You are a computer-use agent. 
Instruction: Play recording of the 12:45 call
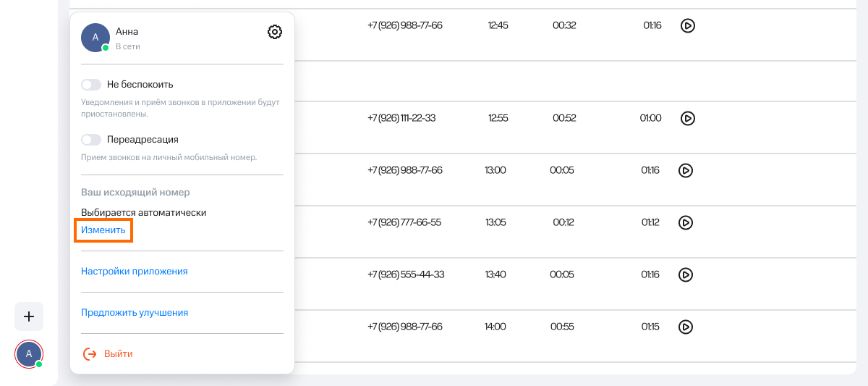coord(687,26)
